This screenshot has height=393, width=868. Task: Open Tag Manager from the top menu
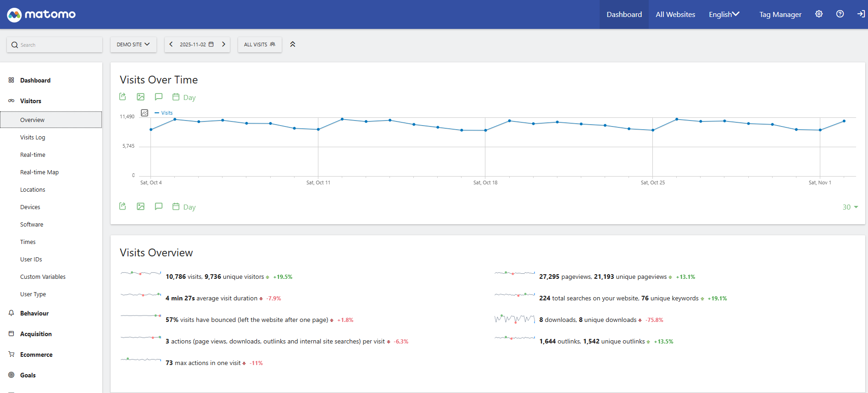click(780, 15)
